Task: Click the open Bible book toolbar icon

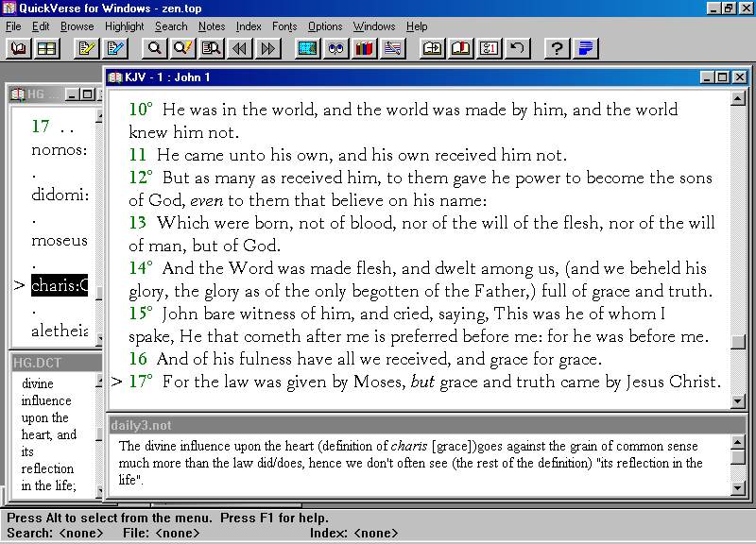Action: (x=19, y=48)
